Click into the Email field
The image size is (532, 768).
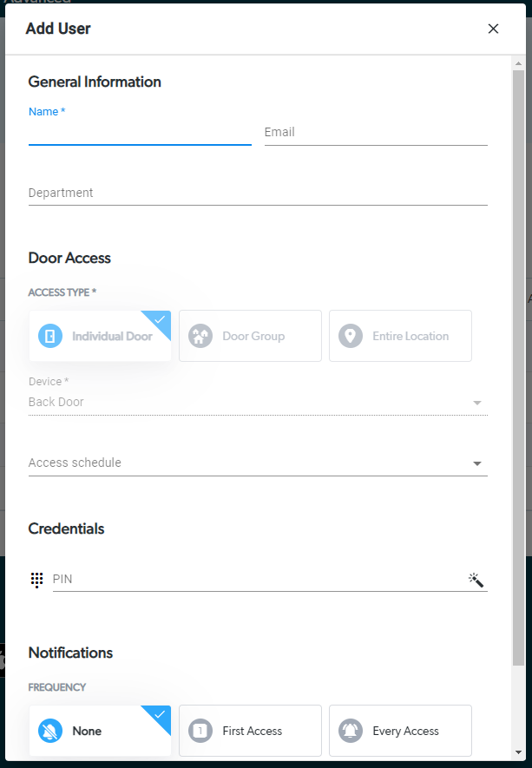click(376, 132)
